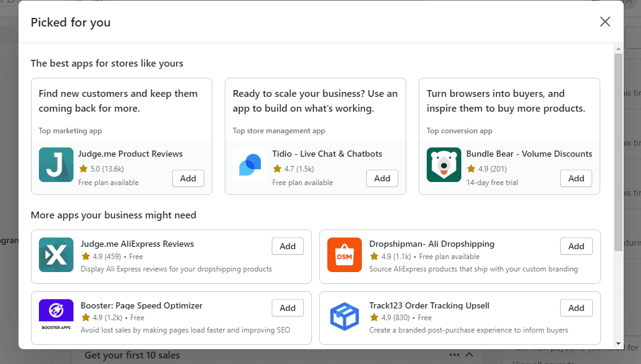Close the Picked for you dialog
This screenshot has height=364, width=641.
[605, 22]
